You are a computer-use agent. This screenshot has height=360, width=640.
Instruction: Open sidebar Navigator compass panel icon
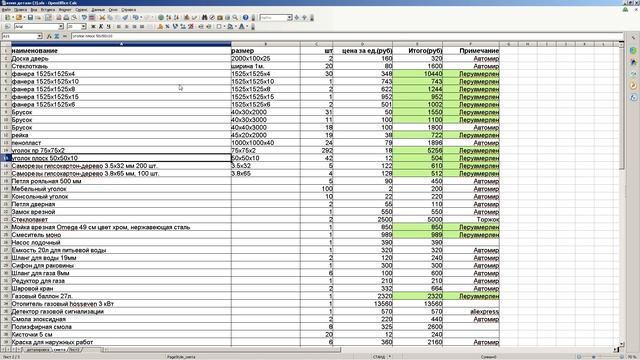pyautogui.click(x=633, y=86)
